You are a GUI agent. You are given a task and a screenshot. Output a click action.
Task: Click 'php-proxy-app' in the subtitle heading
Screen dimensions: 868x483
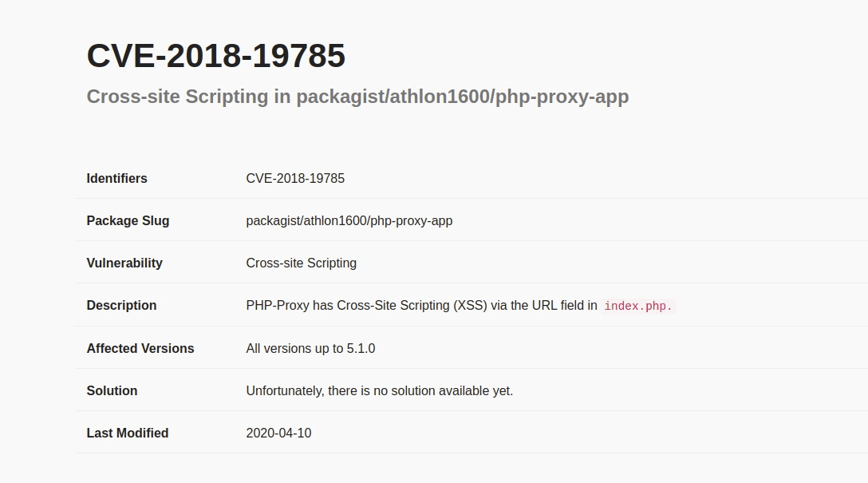562,97
